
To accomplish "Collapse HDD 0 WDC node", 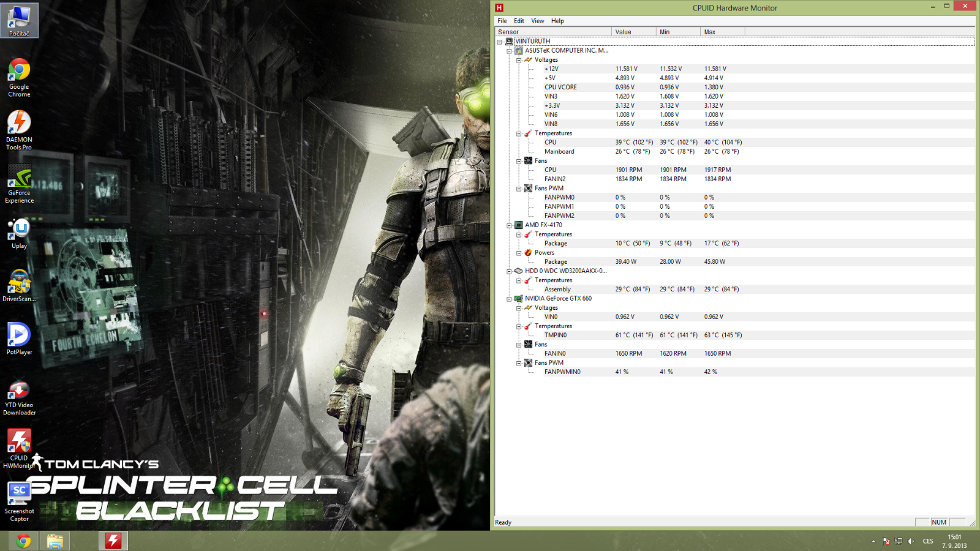I will click(x=509, y=271).
